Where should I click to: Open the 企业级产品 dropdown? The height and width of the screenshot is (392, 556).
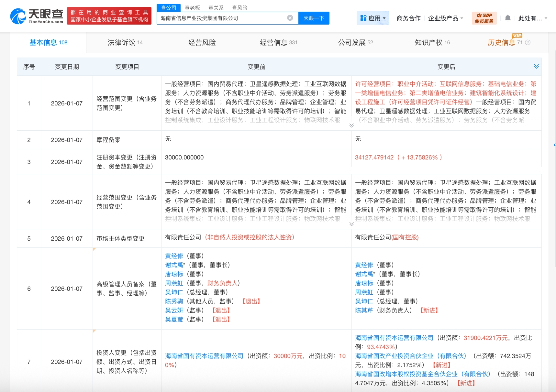tap(445, 18)
